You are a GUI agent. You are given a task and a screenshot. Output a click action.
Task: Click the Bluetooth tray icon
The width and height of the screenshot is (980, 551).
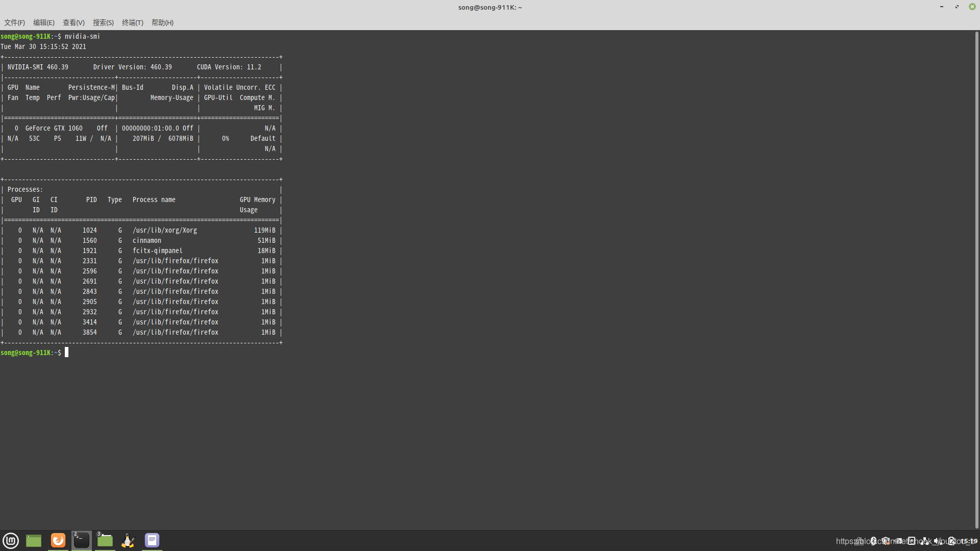tap(873, 541)
